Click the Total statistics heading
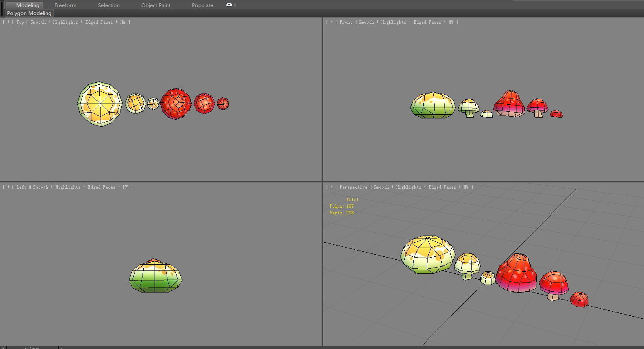Screen dimensions: 644x349 [352, 199]
